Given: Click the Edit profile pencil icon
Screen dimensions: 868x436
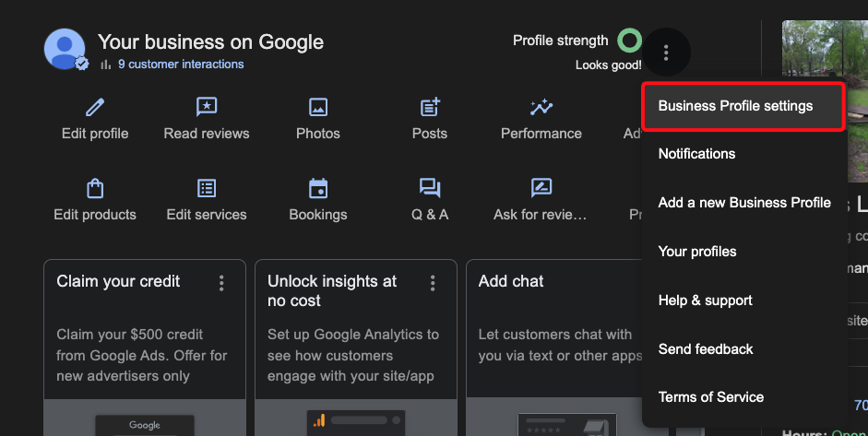Looking at the screenshot, I should [x=95, y=107].
